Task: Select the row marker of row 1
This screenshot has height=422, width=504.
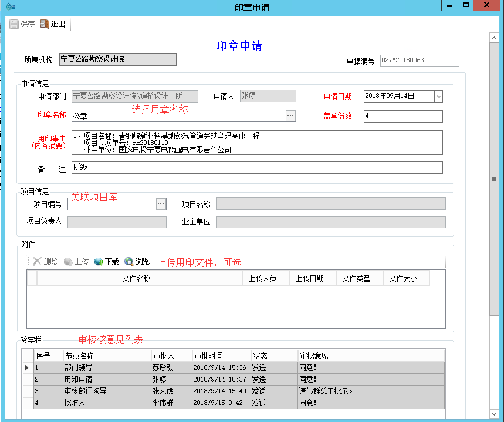Action: click(28, 367)
